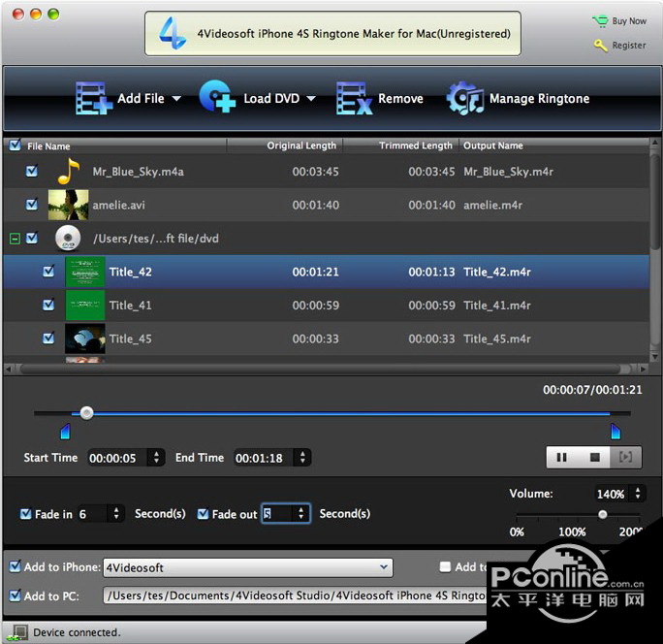
Task: Open the Add File dropdown arrow
Action: (x=176, y=99)
